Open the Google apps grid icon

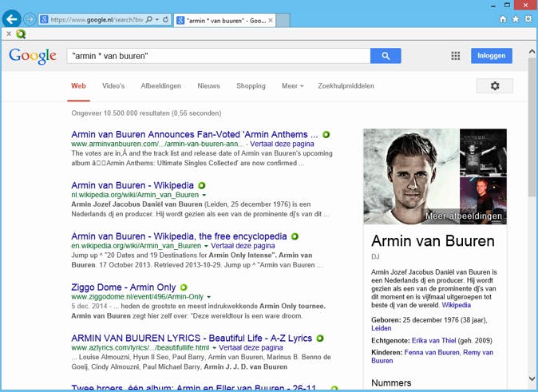coord(455,56)
